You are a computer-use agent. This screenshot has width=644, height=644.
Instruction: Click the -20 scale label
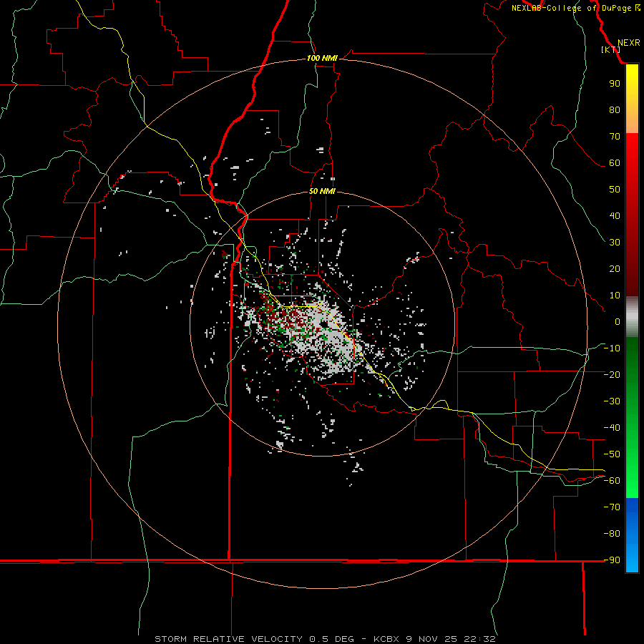click(612, 374)
